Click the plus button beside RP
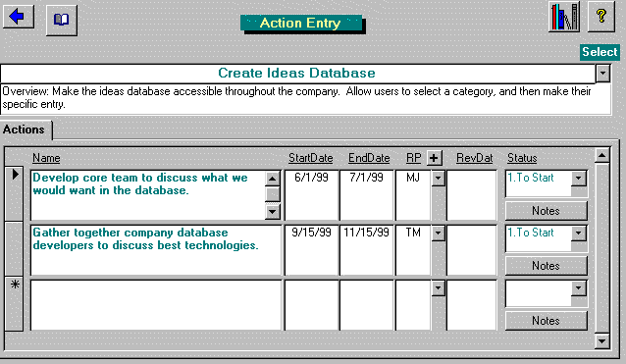Image resolution: width=626 pixels, height=364 pixels. (x=434, y=158)
